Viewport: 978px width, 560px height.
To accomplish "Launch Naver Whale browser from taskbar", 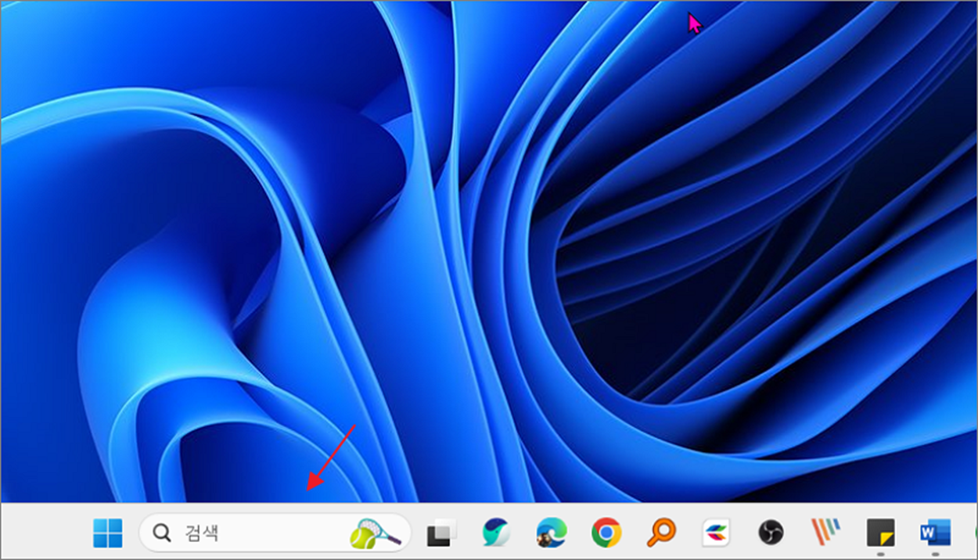I will point(496,533).
